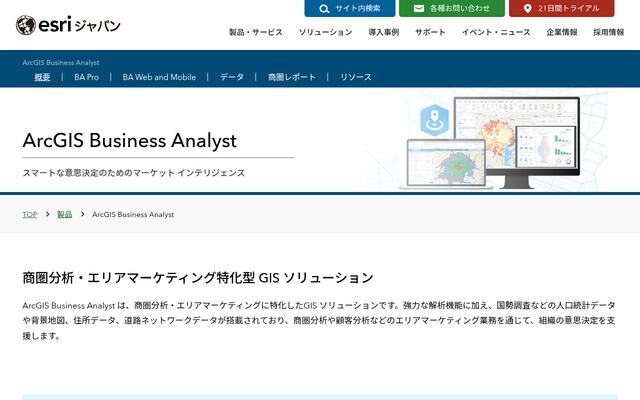This screenshot has height=400, width=640.
Task: Click the Business Analyst hexagon icon in banner
Action: [435, 120]
